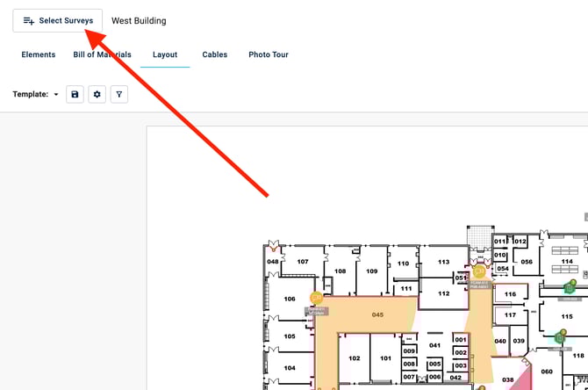
Task: Open the Photo Tour tab
Action: (x=269, y=54)
